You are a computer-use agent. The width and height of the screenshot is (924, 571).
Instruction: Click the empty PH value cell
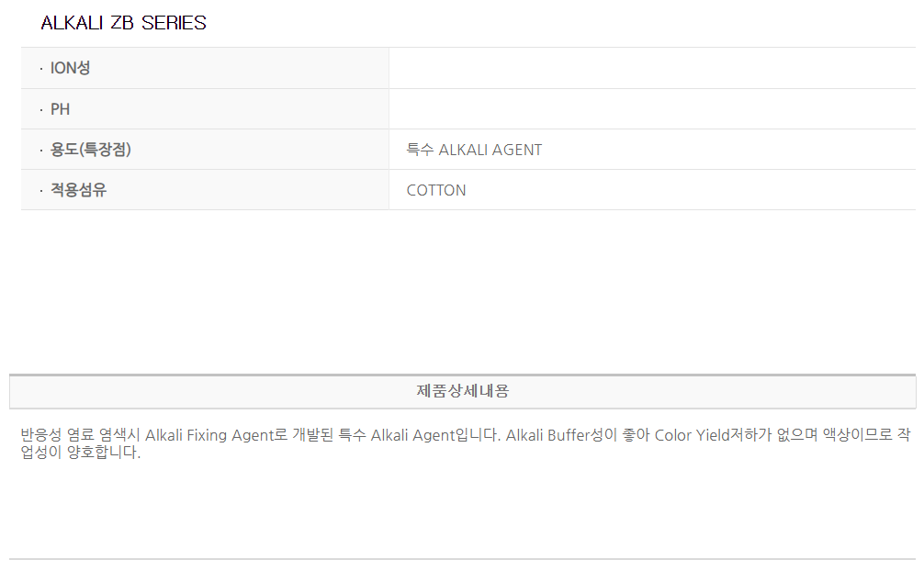[x=651, y=109]
